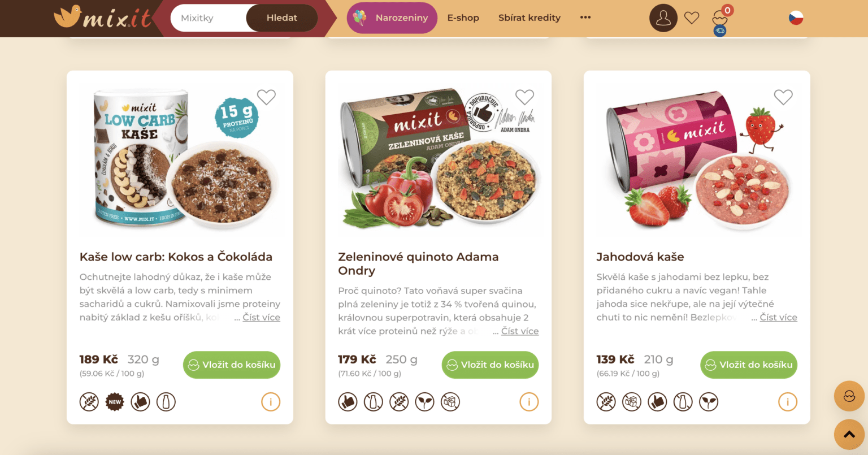Click the NEW badge icon on low carb card
868x455 pixels.
click(115, 402)
